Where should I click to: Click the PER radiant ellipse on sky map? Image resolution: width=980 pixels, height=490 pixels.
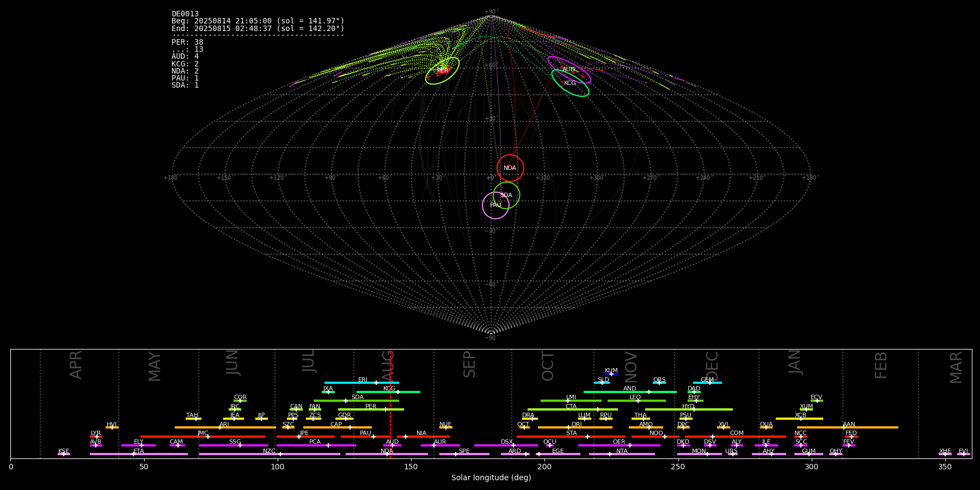tap(442, 71)
